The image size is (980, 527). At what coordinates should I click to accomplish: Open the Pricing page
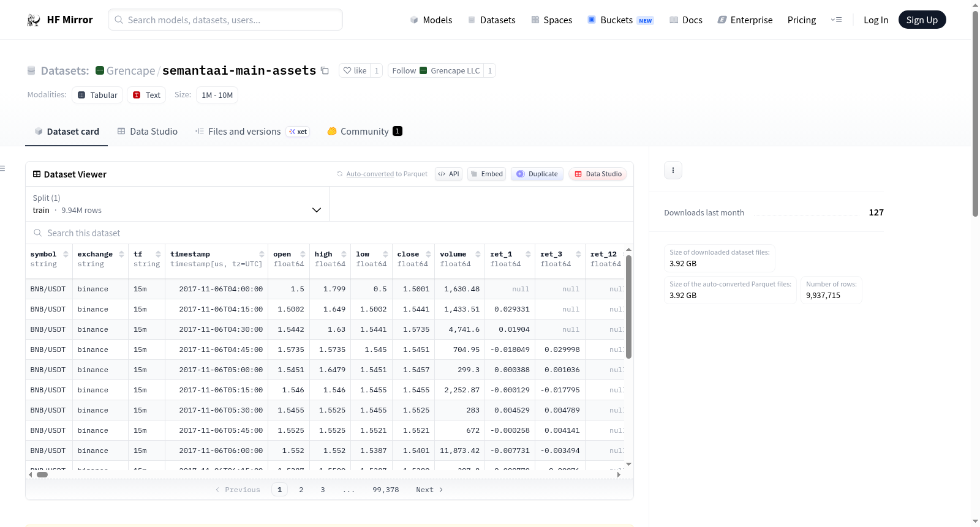pos(802,20)
